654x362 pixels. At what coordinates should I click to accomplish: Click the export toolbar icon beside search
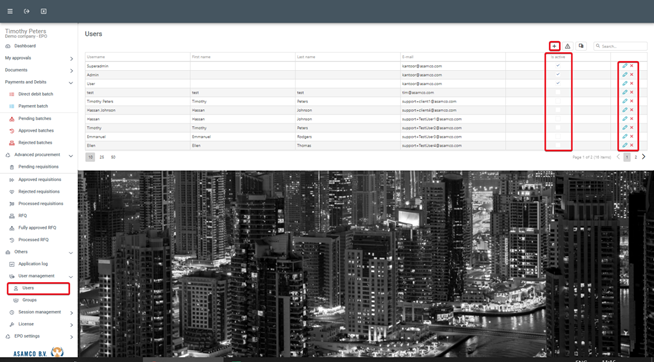pyautogui.click(x=581, y=46)
